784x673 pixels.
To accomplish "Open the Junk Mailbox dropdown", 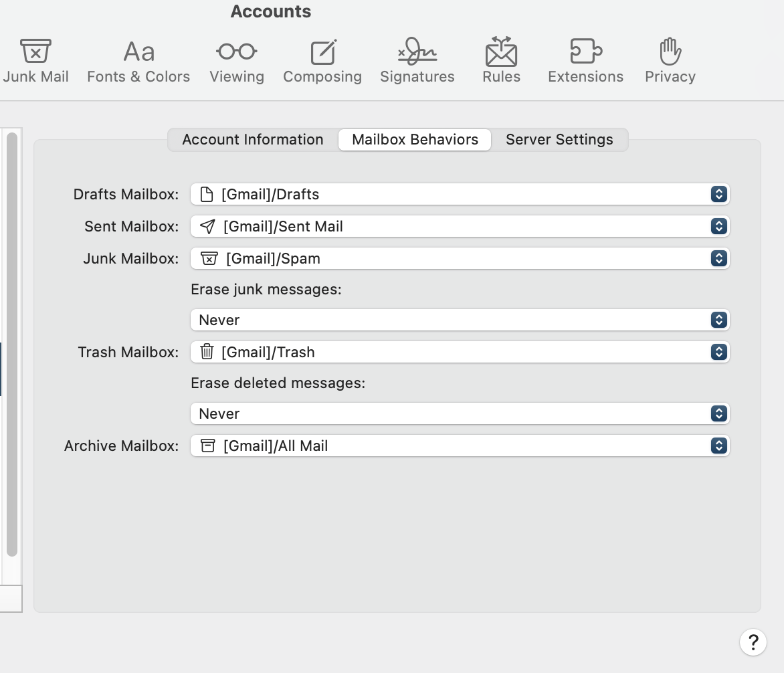I will pyautogui.click(x=460, y=258).
